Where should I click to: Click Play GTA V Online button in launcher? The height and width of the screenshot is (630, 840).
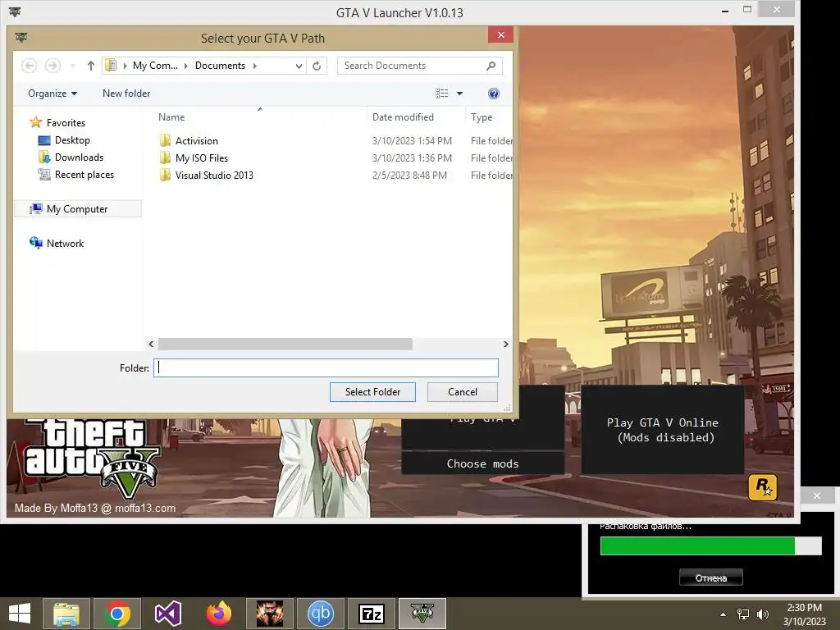pyautogui.click(x=662, y=430)
